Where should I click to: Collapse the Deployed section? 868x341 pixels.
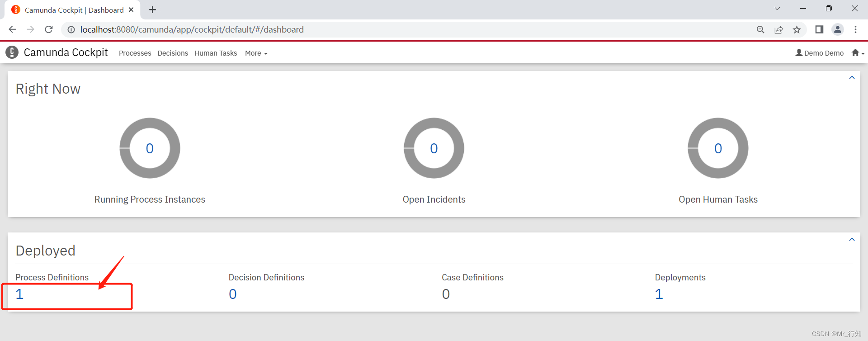pyautogui.click(x=852, y=240)
